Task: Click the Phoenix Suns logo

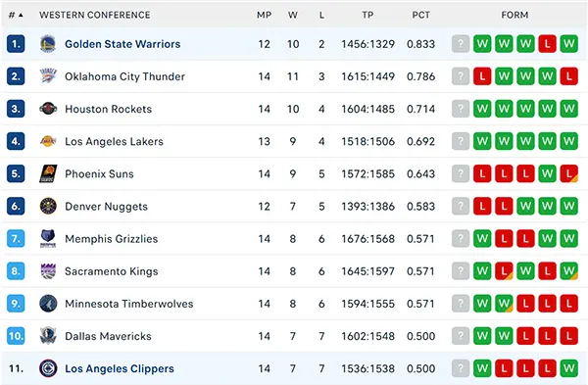Action: (48, 173)
